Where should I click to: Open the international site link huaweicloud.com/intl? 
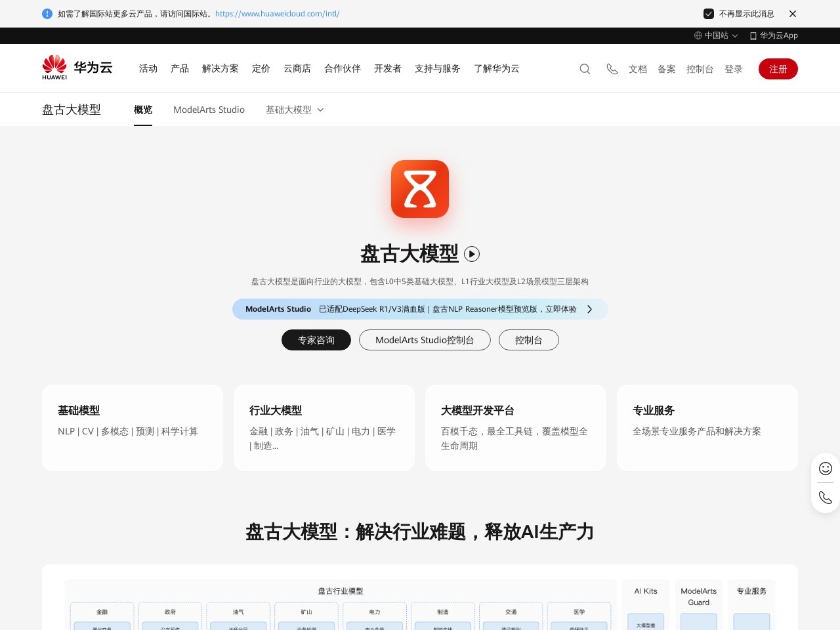coord(277,13)
